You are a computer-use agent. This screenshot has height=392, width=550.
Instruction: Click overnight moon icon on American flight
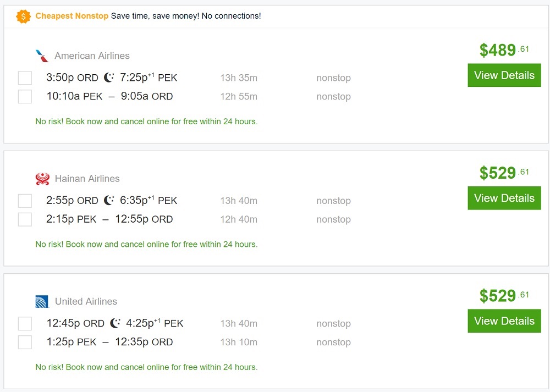(109, 78)
